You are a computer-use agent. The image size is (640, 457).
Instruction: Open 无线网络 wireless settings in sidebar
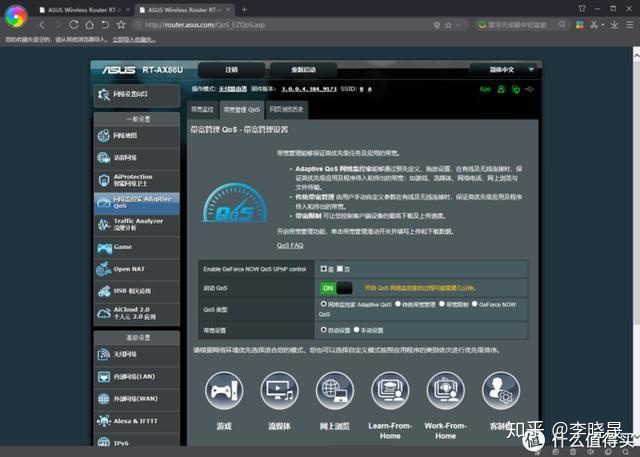click(136, 355)
